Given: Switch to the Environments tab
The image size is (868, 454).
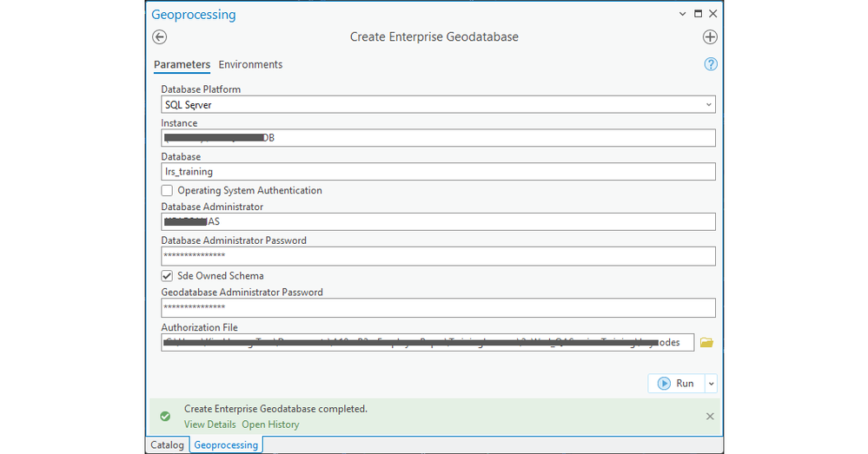Looking at the screenshot, I should tap(250, 64).
